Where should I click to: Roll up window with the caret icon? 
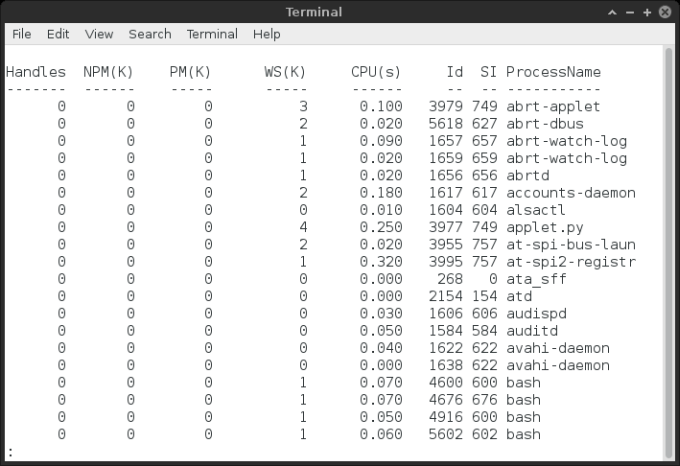[x=612, y=12]
